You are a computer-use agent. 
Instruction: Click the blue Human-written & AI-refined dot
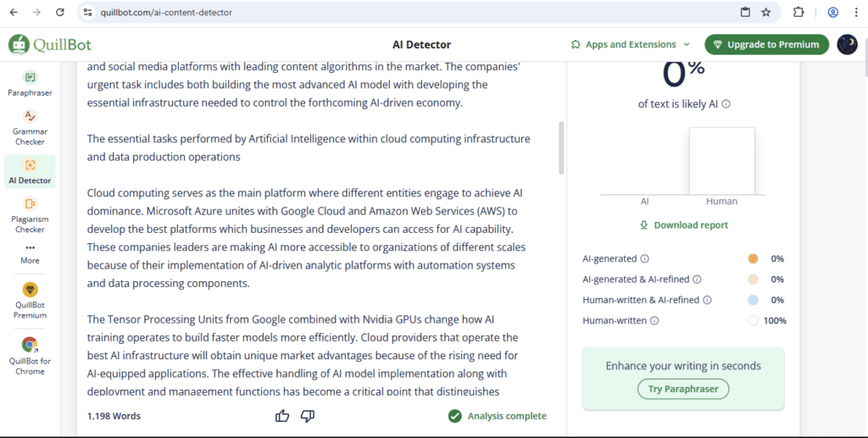tap(753, 300)
